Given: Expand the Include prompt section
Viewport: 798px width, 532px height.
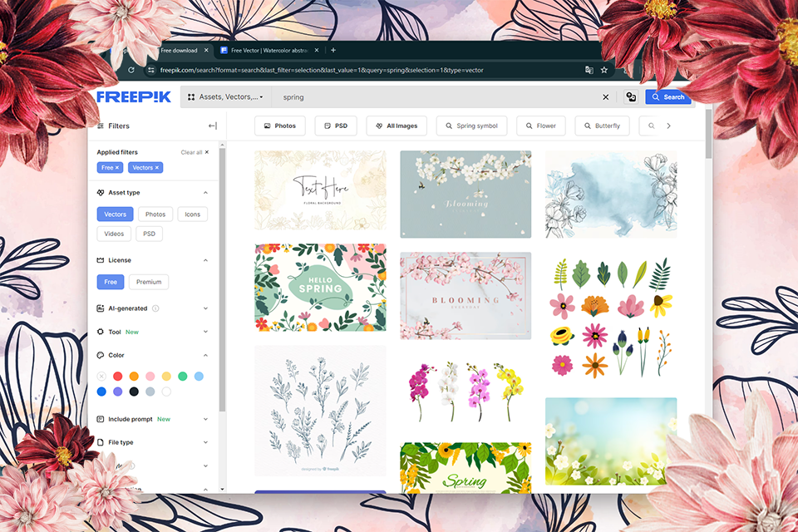Looking at the screenshot, I should pyautogui.click(x=205, y=420).
